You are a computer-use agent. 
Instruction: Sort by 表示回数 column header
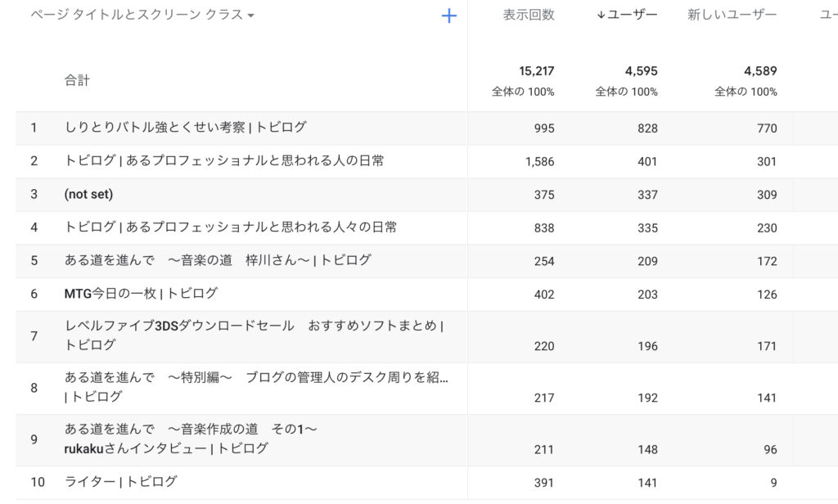529,16
